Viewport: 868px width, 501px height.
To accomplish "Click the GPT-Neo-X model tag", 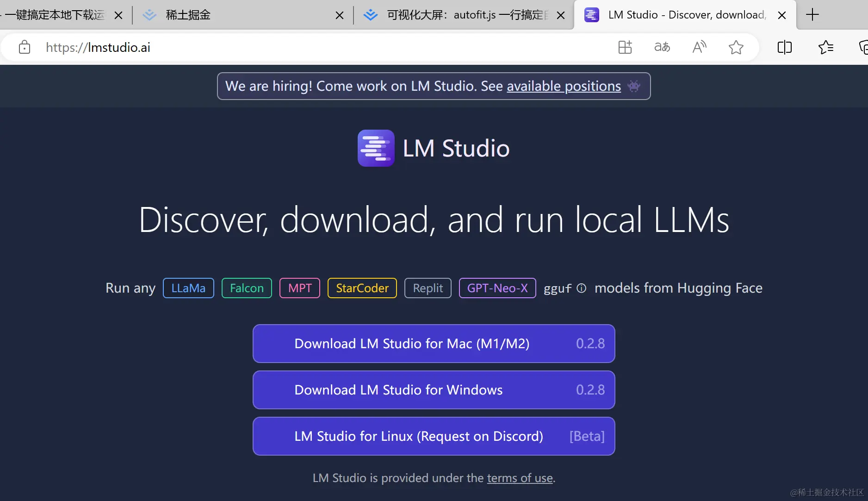I will tap(497, 288).
